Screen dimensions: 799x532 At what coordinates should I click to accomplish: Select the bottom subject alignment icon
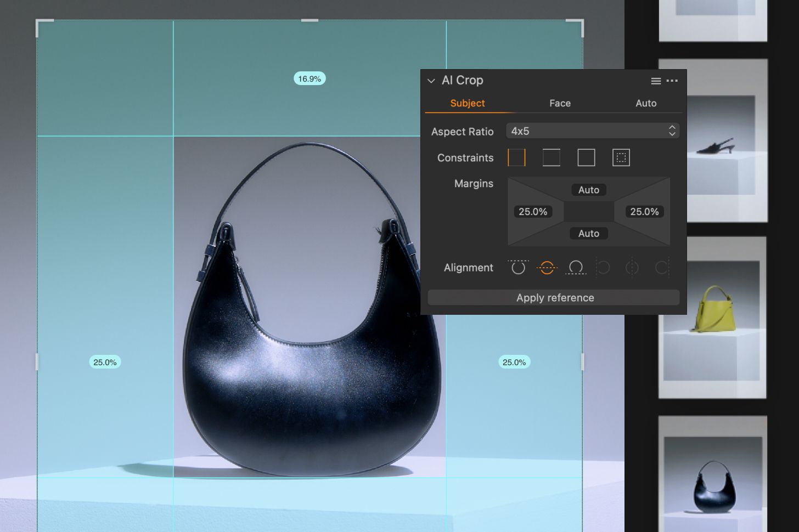point(576,268)
